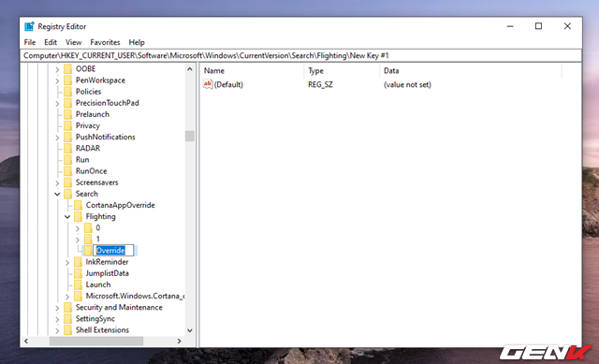Click the Name column header
The height and width of the screenshot is (364, 599).
pyautogui.click(x=252, y=71)
